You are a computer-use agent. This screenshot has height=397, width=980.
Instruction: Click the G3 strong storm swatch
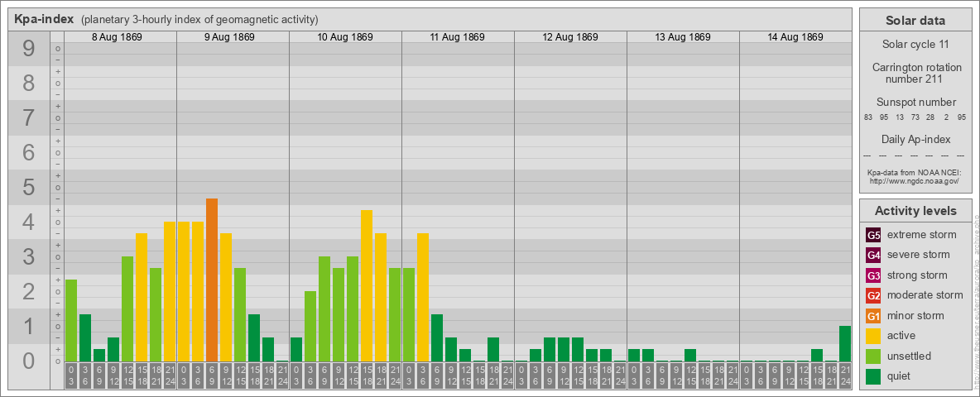873,275
